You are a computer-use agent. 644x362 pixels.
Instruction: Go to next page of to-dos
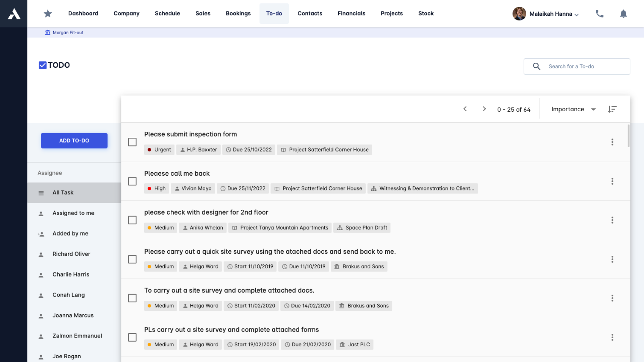(x=484, y=109)
